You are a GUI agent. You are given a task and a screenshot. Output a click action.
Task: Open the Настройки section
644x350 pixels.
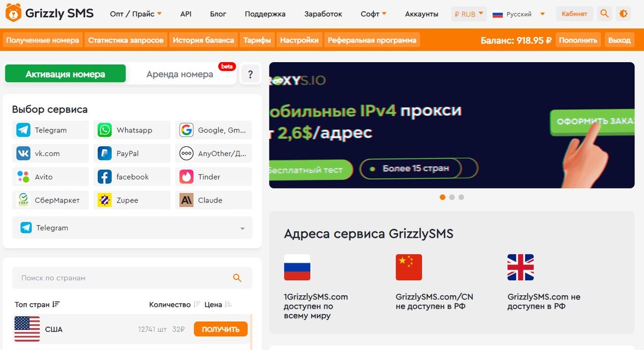tap(299, 40)
